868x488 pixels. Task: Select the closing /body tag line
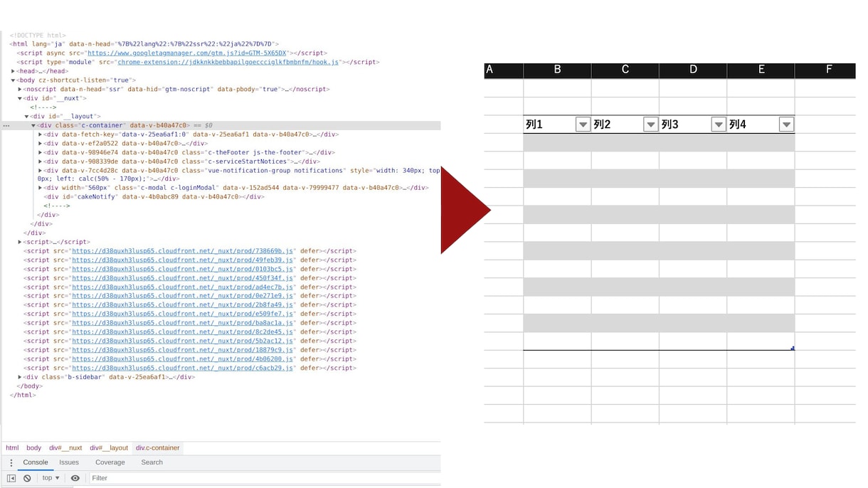pos(29,386)
